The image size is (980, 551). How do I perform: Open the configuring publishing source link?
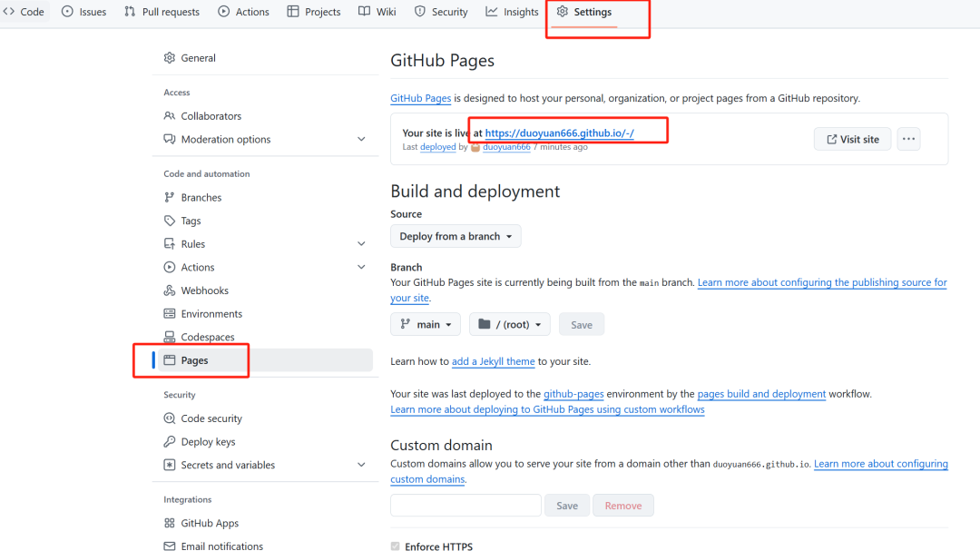point(822,282)
